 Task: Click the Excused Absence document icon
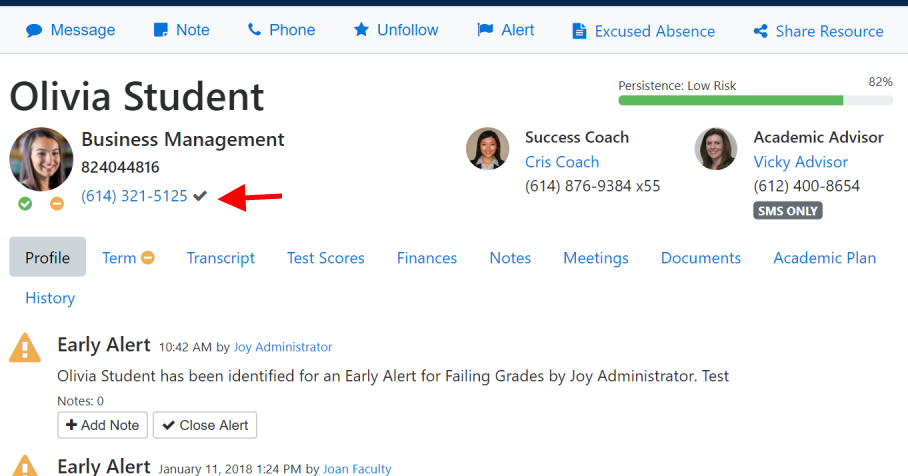(579, 31)
